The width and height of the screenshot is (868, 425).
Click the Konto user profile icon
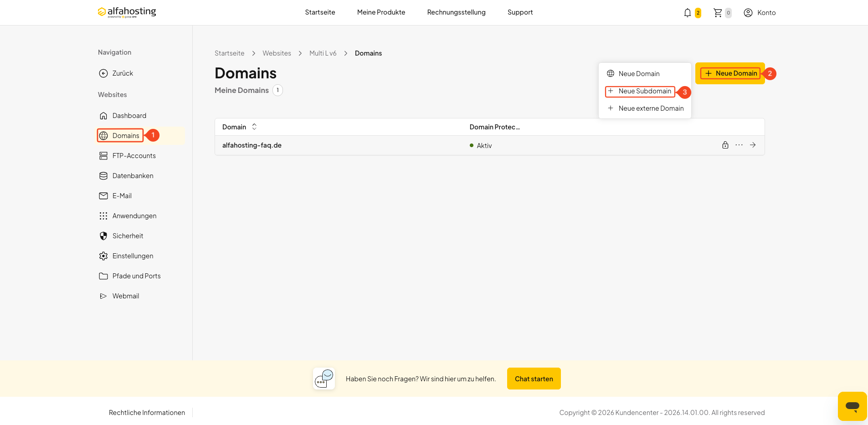(x=748, y=13)
